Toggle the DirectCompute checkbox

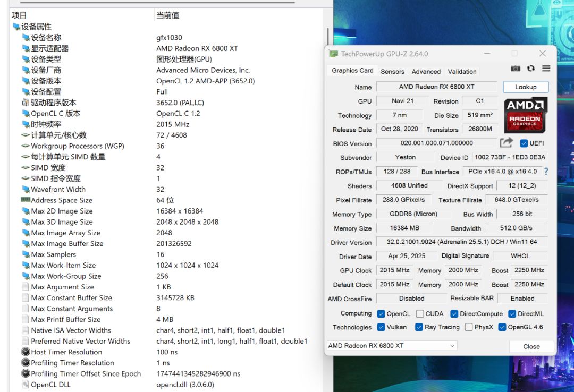(454, 314)
